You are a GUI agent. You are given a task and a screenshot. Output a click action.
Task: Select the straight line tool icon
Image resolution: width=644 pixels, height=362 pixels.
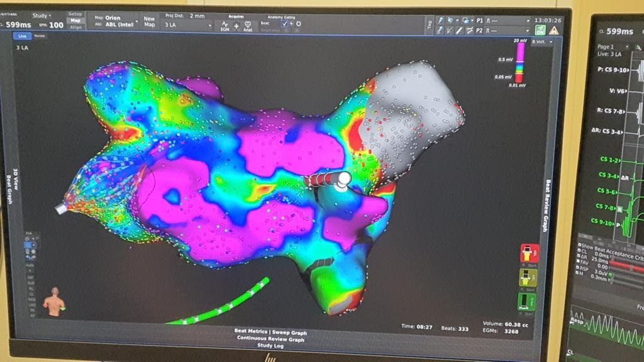[x=459, y=30]
